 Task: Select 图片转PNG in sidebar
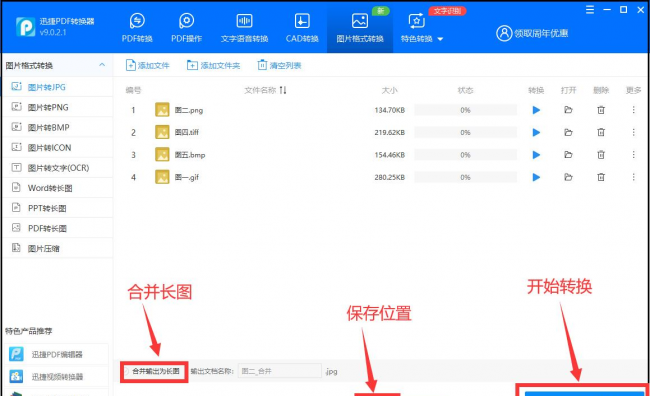click(57, 107)
